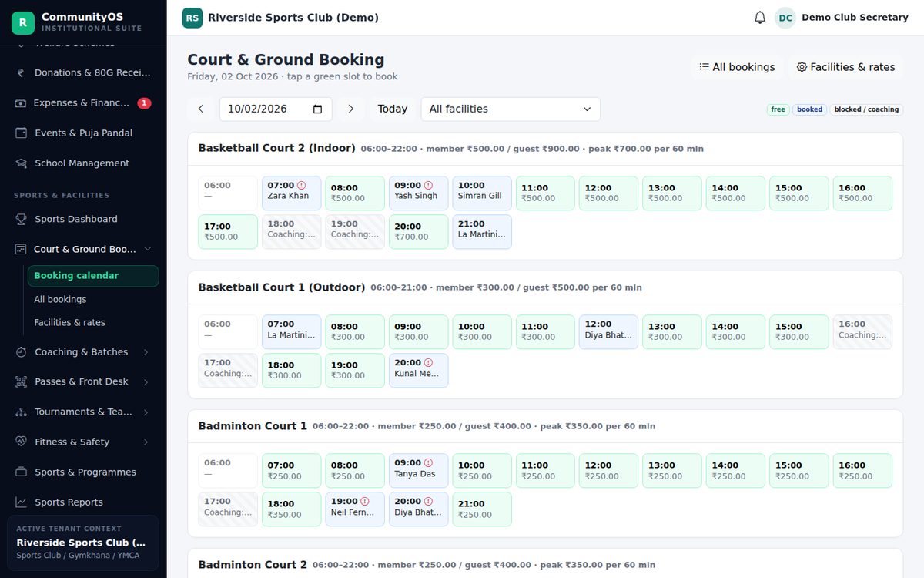Image resolution: width=924 pixels, height=578 pixels.
Task: Click warning icon on Kunal Me… slot
Action: pos(428,362)
